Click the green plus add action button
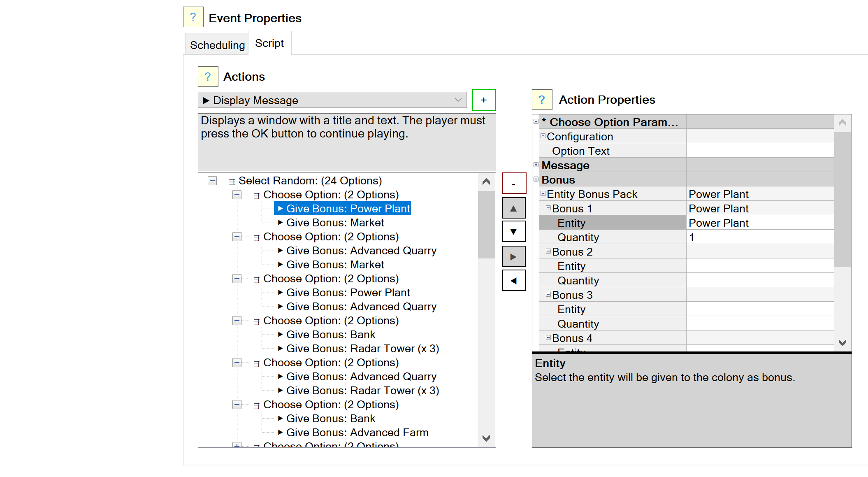Image resolution: width=868 pixels, height=477 pixels. pyautogui.click(x=484, y=100)
